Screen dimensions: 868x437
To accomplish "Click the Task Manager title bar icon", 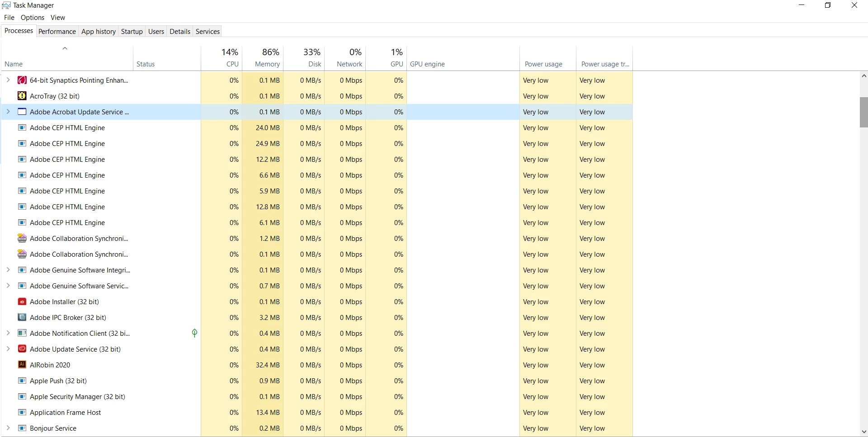I will (6, 5).
